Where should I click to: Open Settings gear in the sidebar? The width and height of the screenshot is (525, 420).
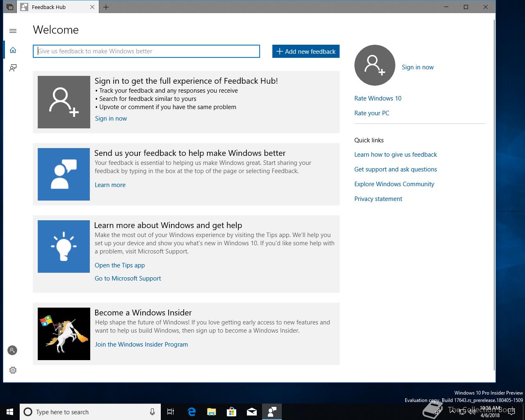(x=13, y=370)
